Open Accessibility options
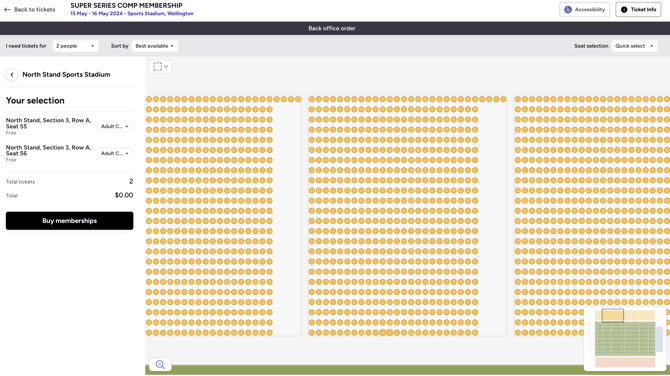 click(585, 9)
